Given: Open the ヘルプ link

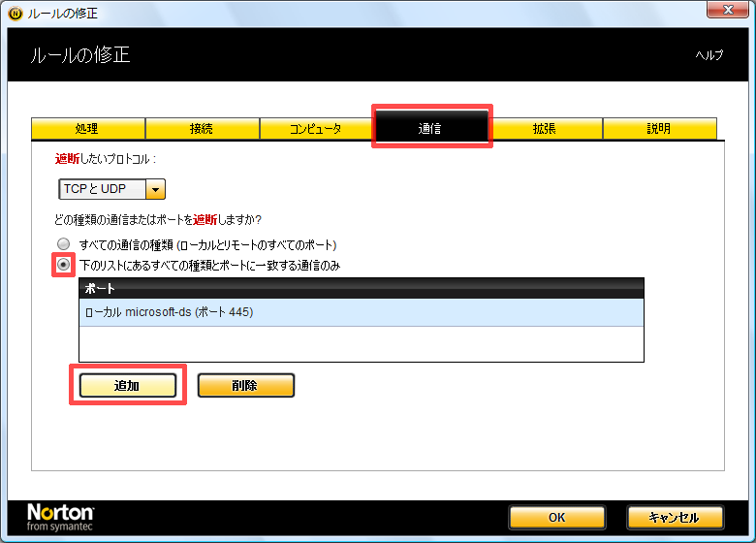Looking at the screenshot, I should tap(709, 55).
